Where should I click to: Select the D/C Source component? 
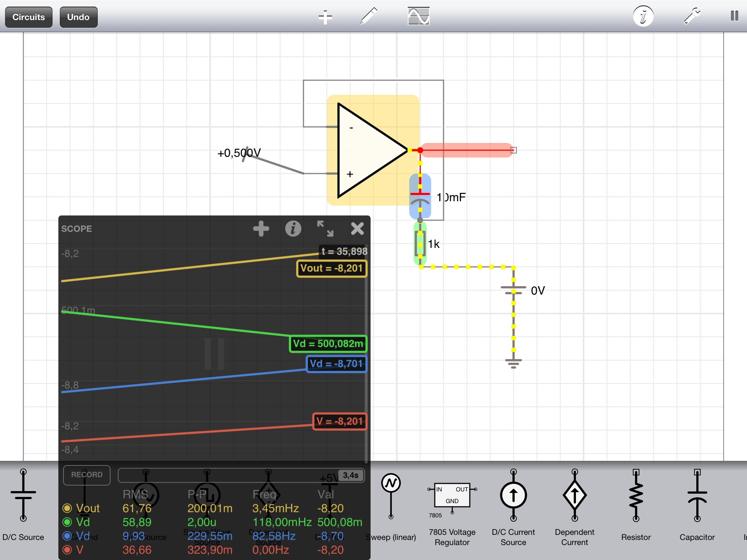[23, 505]
